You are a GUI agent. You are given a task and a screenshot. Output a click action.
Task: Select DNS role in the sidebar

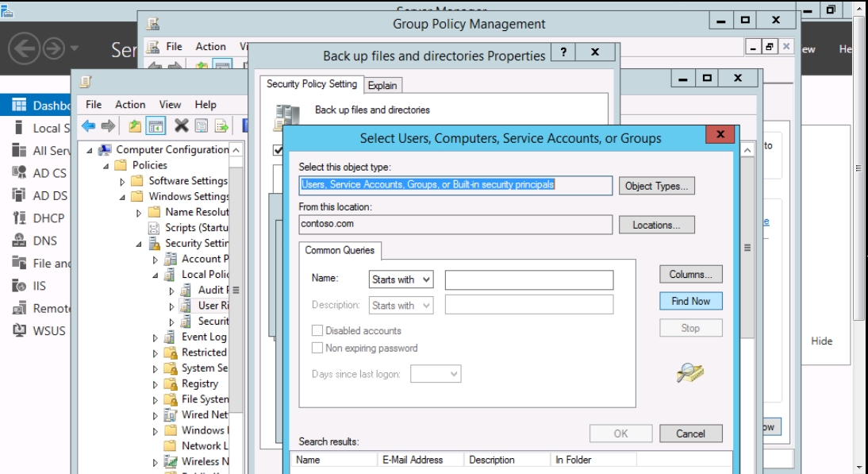pyautogui.click(x=44, y=241)
